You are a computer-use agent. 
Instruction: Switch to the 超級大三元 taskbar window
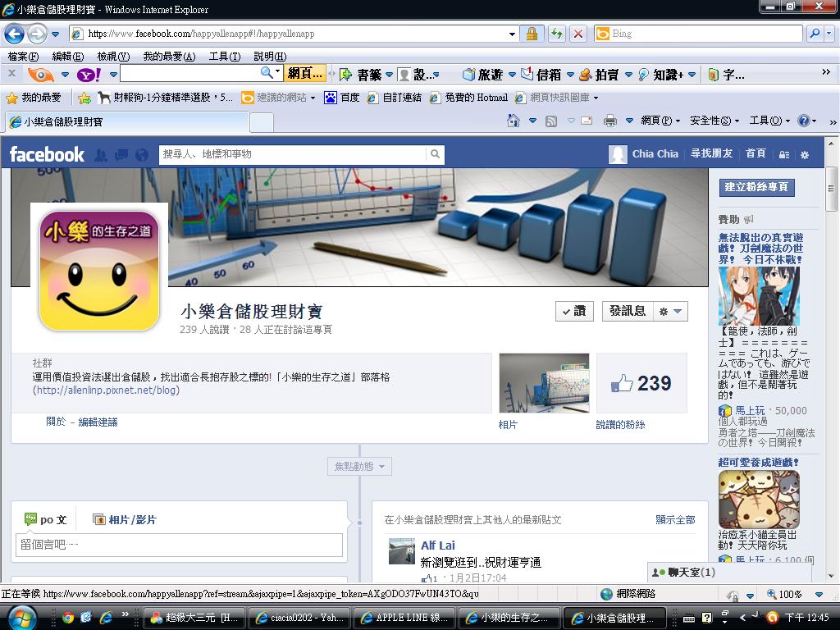[195, 618]
